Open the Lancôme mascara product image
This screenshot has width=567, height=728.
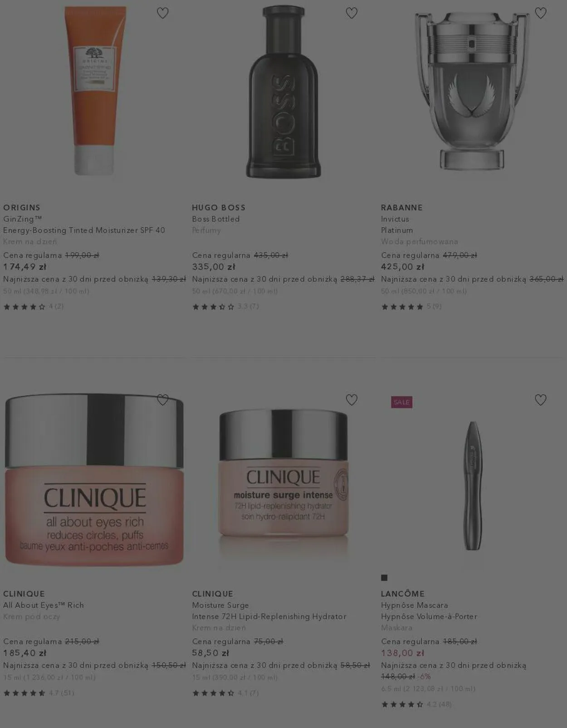tap(472, 485)
